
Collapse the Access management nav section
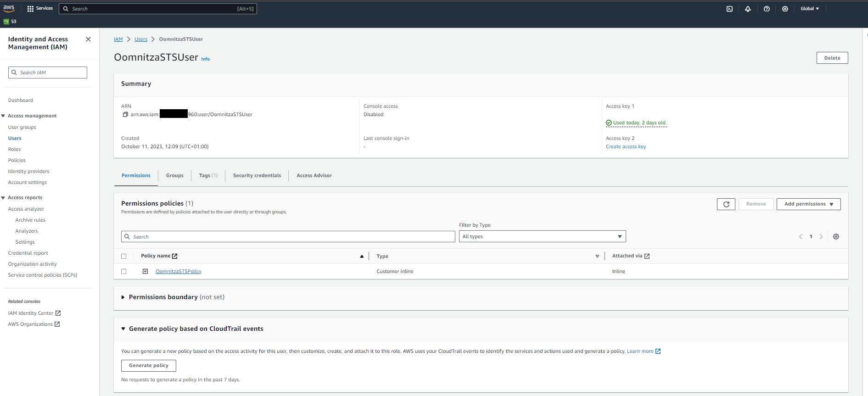pos(3,116)
